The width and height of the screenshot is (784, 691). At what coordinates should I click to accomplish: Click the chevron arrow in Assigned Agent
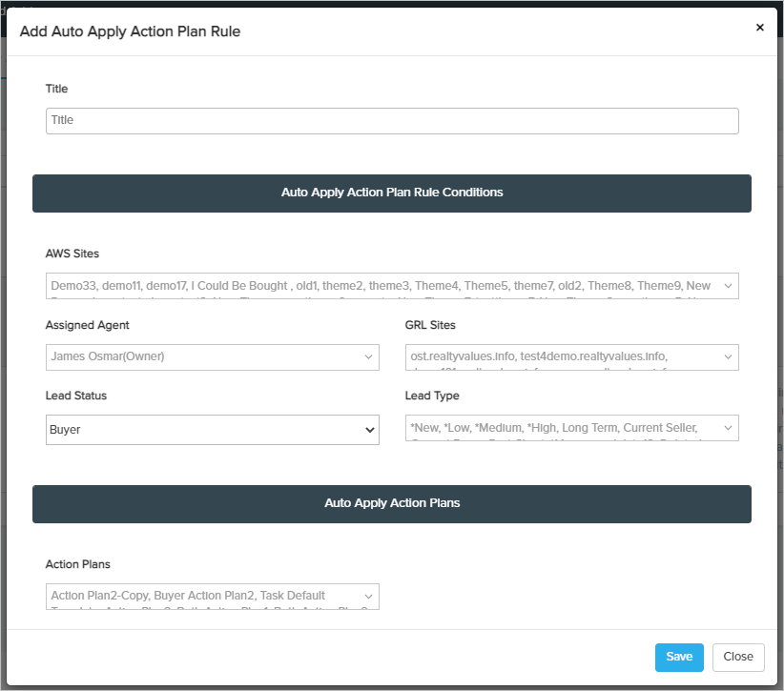point(369,357)
